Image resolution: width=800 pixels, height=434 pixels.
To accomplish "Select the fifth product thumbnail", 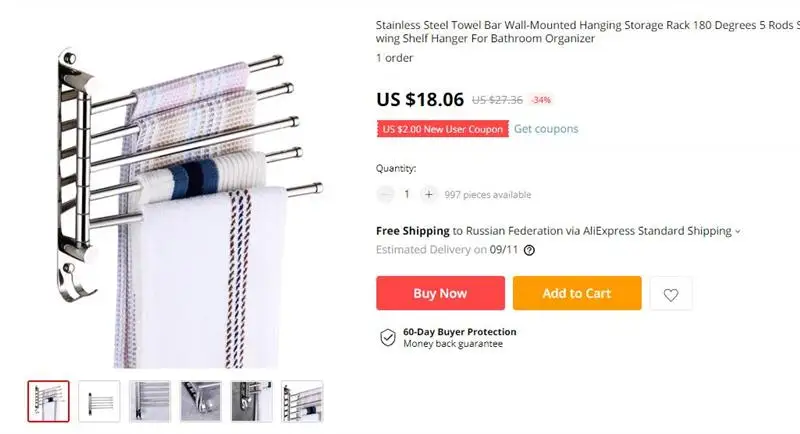I will [x=251, y=401].
